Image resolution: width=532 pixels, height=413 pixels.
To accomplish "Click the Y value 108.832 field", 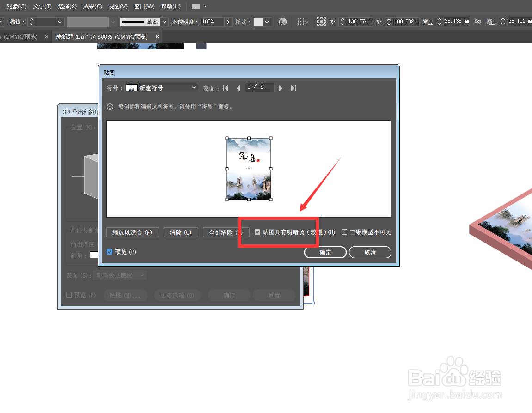I will click(406, 22).
